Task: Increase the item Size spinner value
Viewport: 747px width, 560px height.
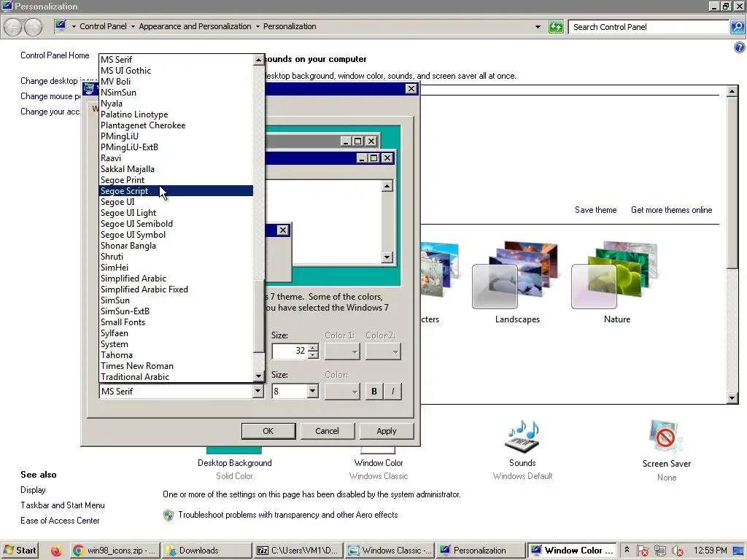Action: pos(313,348)
